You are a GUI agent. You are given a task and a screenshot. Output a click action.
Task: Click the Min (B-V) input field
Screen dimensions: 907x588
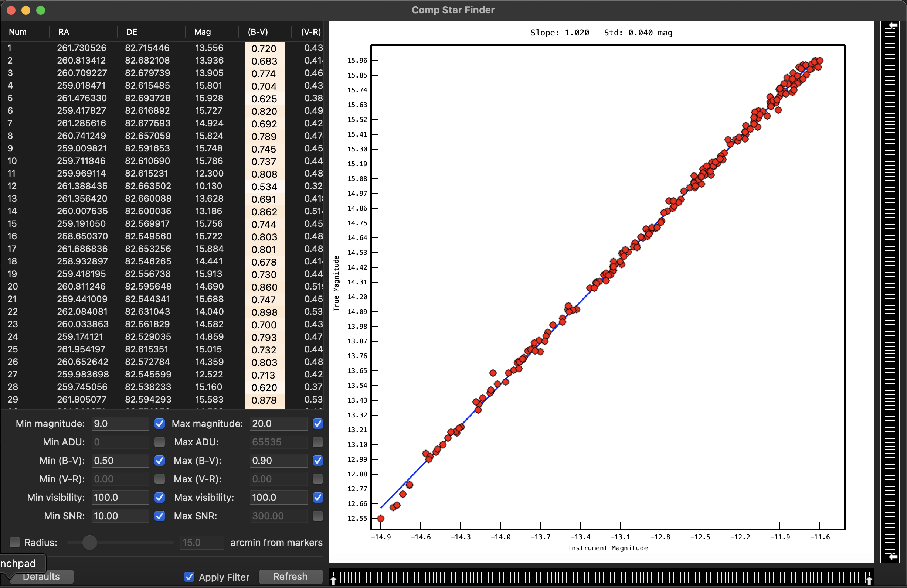click(120, 461)
